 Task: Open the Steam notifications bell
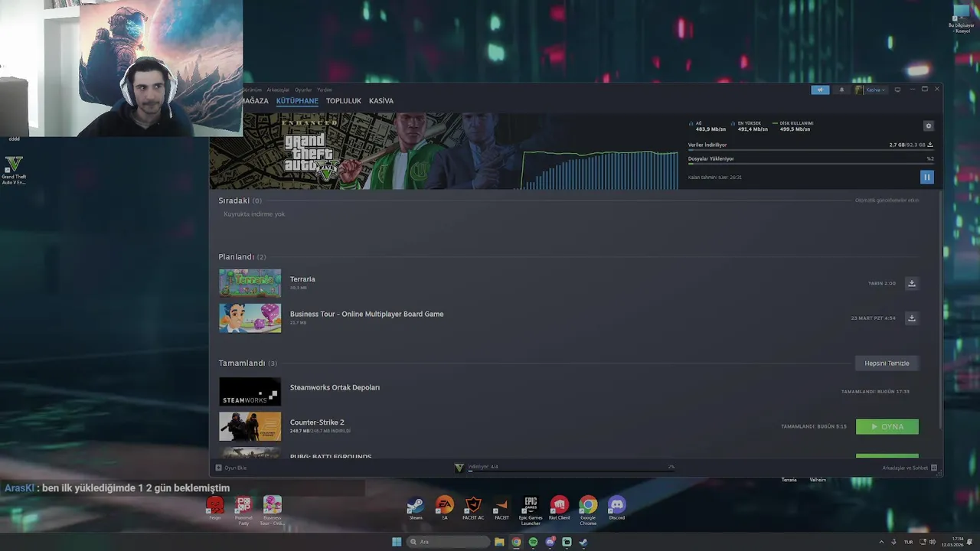[x=841, y=90]
